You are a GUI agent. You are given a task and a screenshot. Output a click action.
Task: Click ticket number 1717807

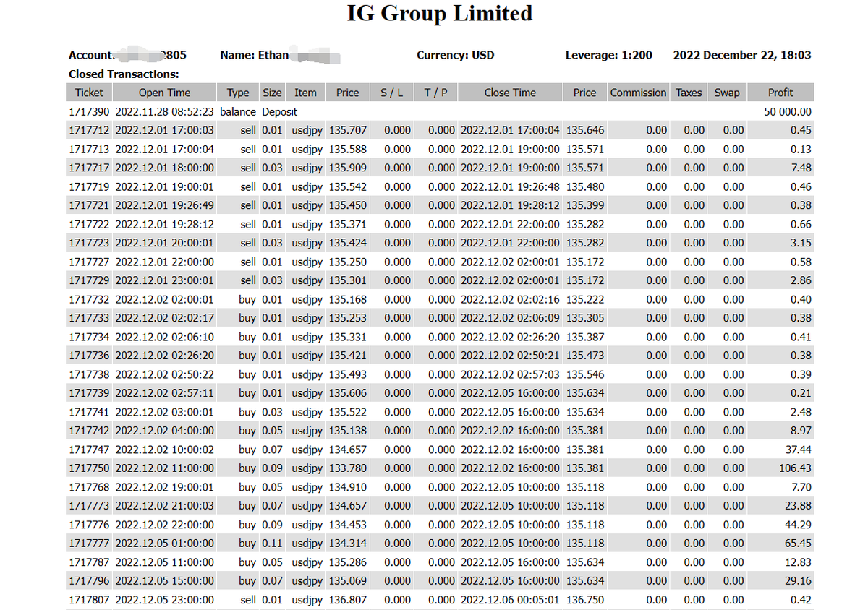click(x=89, y=600)
